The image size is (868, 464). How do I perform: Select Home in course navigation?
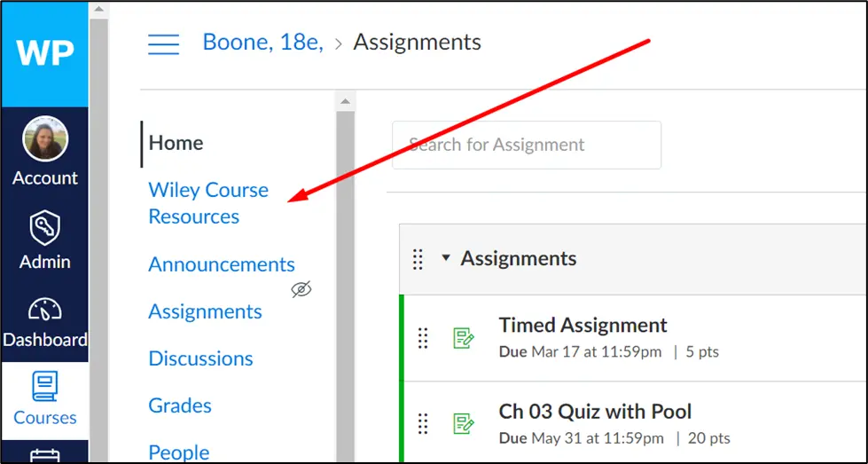click(176, 143)
